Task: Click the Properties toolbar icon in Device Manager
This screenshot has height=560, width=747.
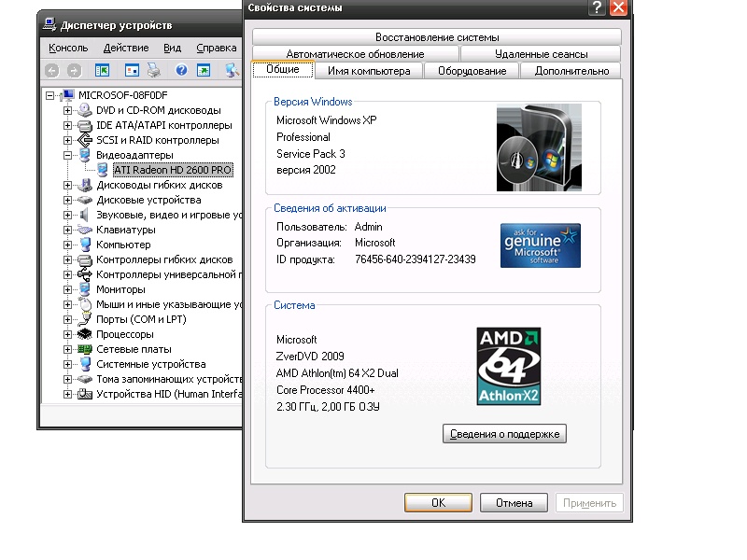Action: [x=132, y=71]
